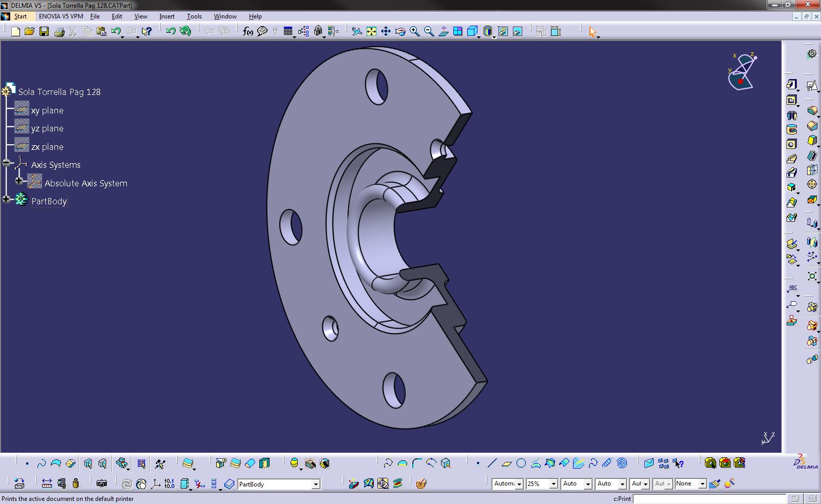Open a file with the folder icon

[x=30, y=32]
